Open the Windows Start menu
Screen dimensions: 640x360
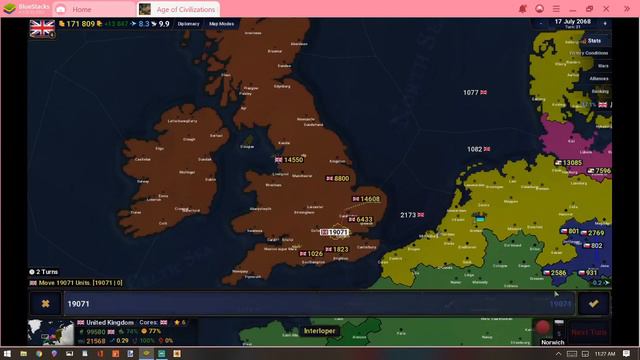click(7, 353)
